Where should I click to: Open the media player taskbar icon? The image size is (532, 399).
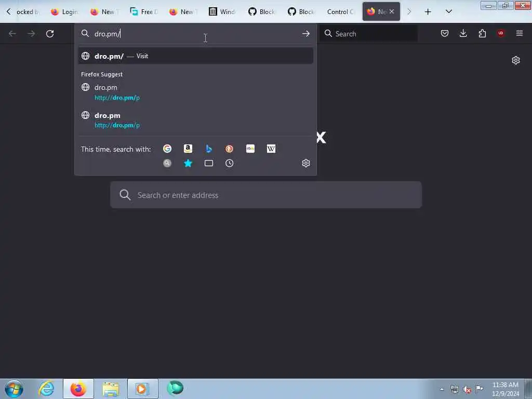tap(142, 389)
